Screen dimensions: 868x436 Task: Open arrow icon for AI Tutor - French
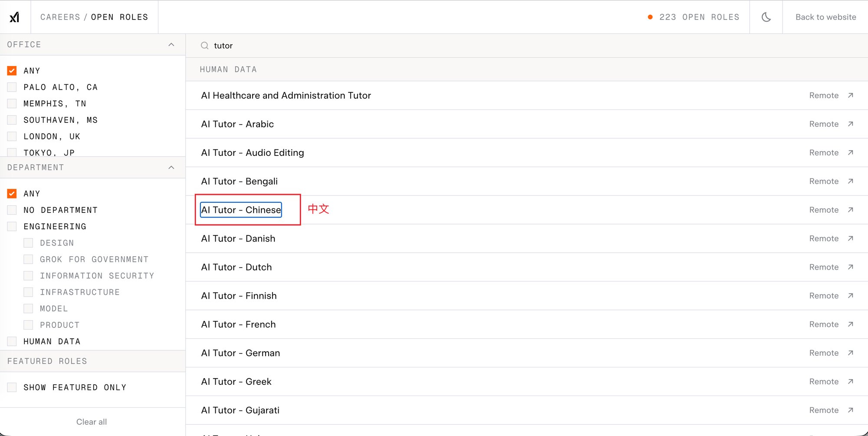click(851, 324)
